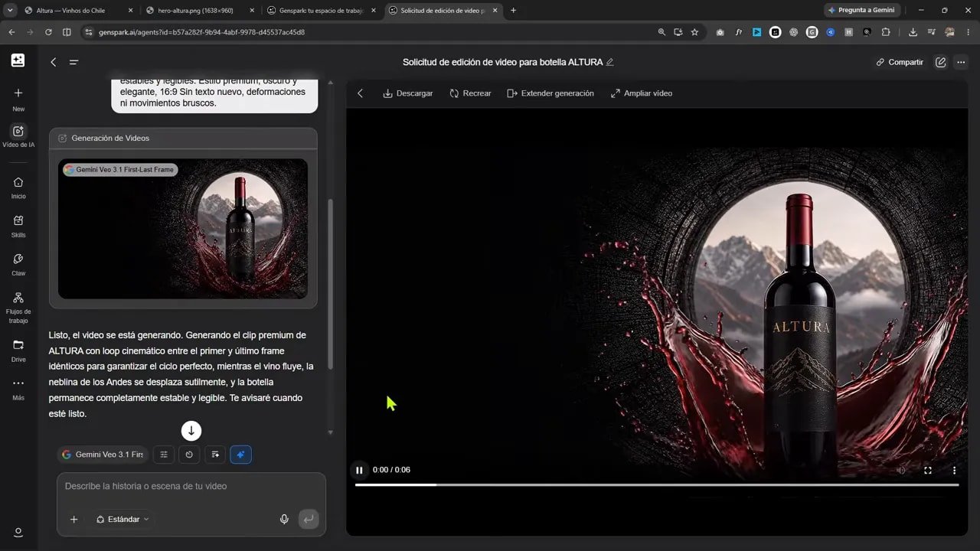
Task: Open Chrome downloads
Action: 913,32
